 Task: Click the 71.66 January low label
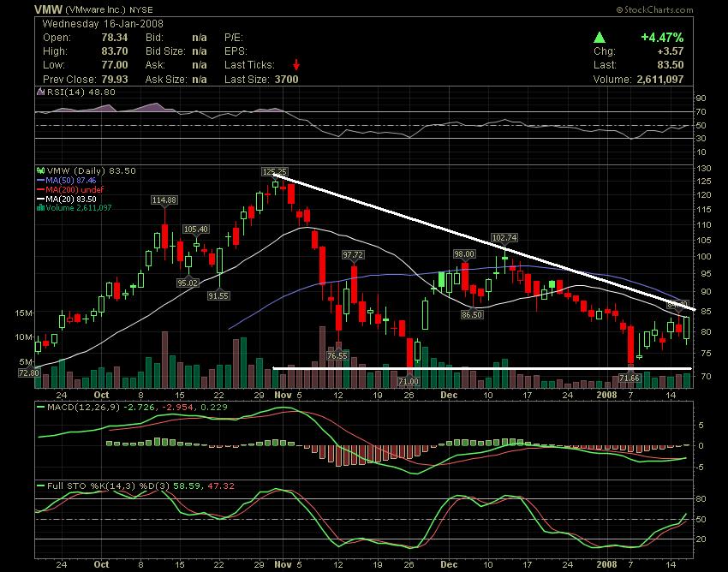(x=630, y=378)
